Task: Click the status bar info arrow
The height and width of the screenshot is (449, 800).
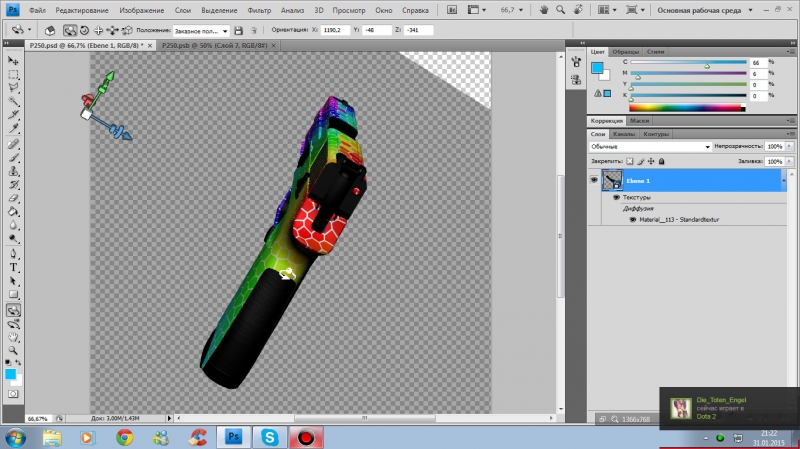Action: pyautogui.click(x=169, y=418)
